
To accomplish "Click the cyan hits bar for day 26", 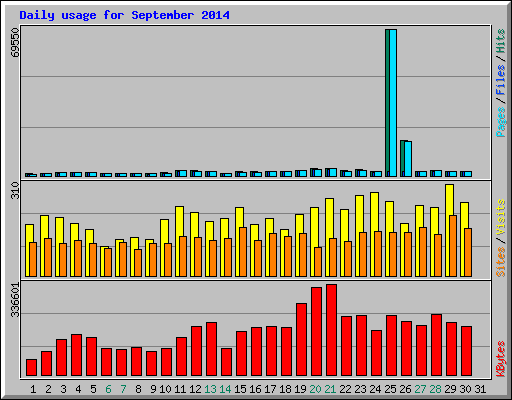I will click(x=408, y=159).
